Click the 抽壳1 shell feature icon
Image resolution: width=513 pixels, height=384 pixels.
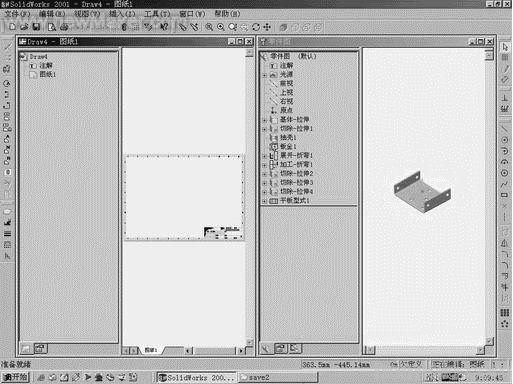pos(273,137)
